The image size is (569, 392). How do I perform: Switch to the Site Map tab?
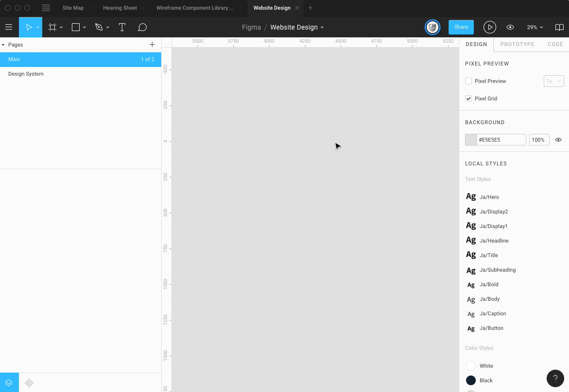point(73,8)
